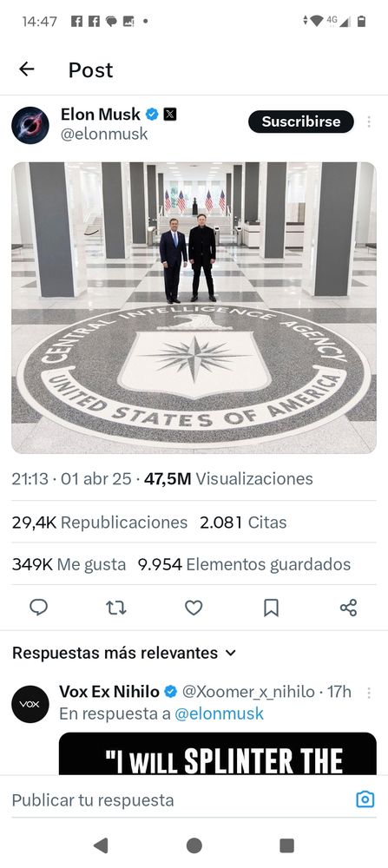Tap the reply speech bubble icon

click(38, 608)
